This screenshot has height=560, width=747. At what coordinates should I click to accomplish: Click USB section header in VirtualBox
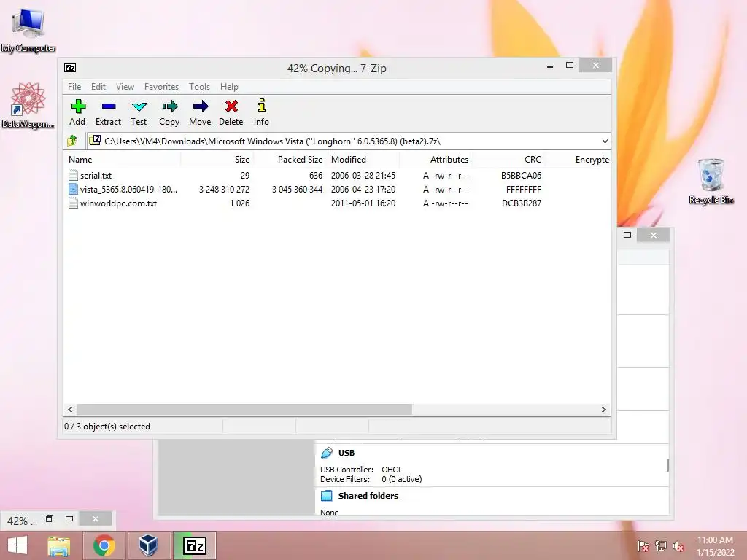tap(347, 453)
